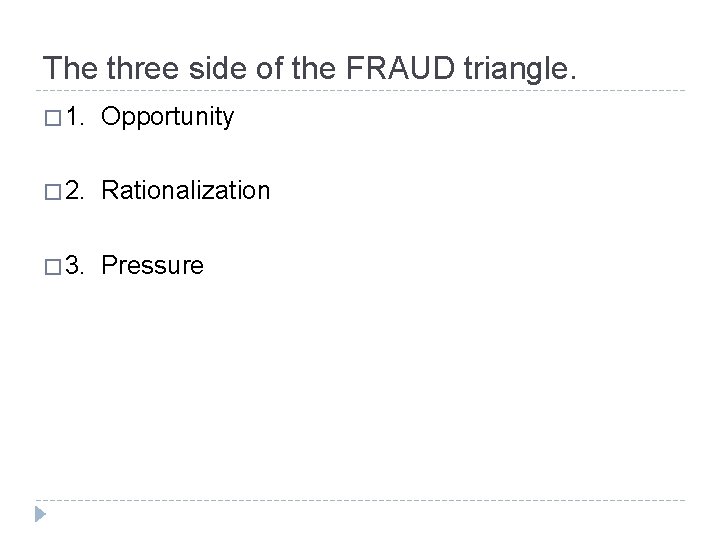Check the square bullet beside Rationalization
Image resolution: width=720 pixels, height=540 pixels.
53,192
